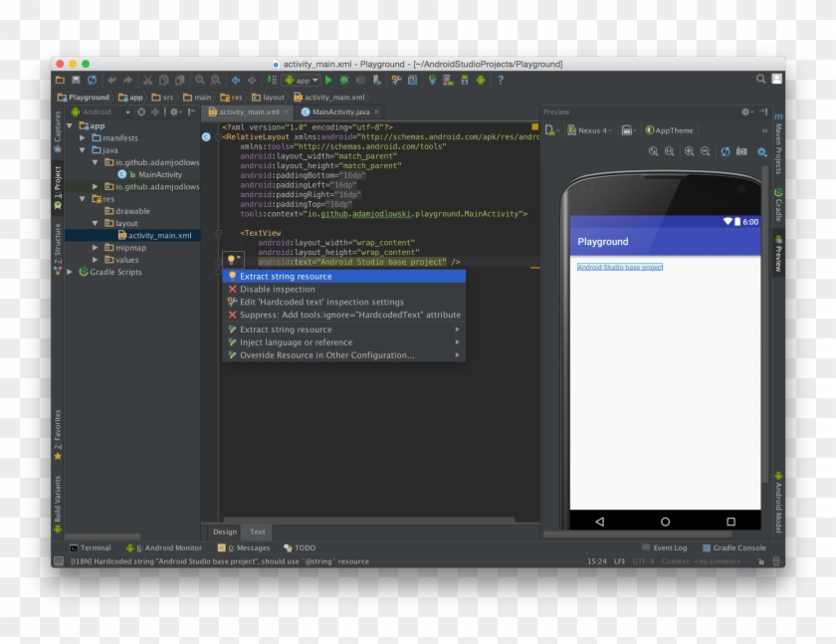
Task: Click the Redo arrow icon
Action: point(127,80)
